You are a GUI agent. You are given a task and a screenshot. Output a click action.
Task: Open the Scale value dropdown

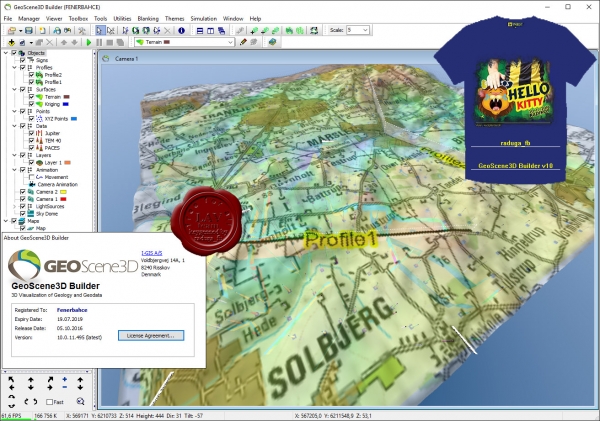tap(365, 30)
